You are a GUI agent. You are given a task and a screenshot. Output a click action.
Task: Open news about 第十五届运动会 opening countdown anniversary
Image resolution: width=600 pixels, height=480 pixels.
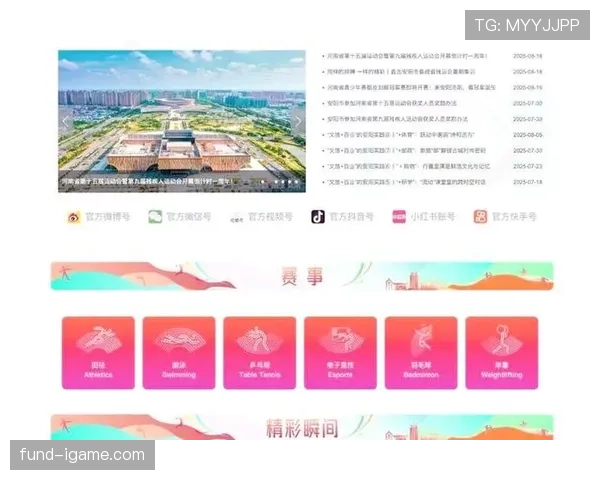(x=407, y=56)
